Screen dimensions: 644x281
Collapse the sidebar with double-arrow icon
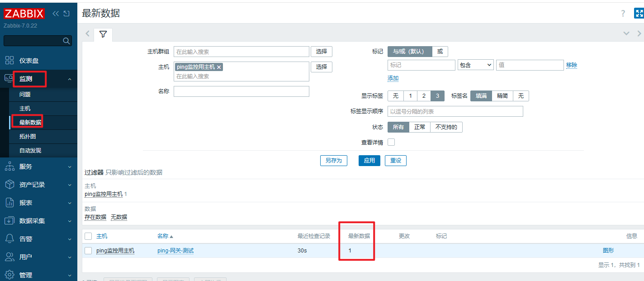pyautogui.click(x=56, y=14)
